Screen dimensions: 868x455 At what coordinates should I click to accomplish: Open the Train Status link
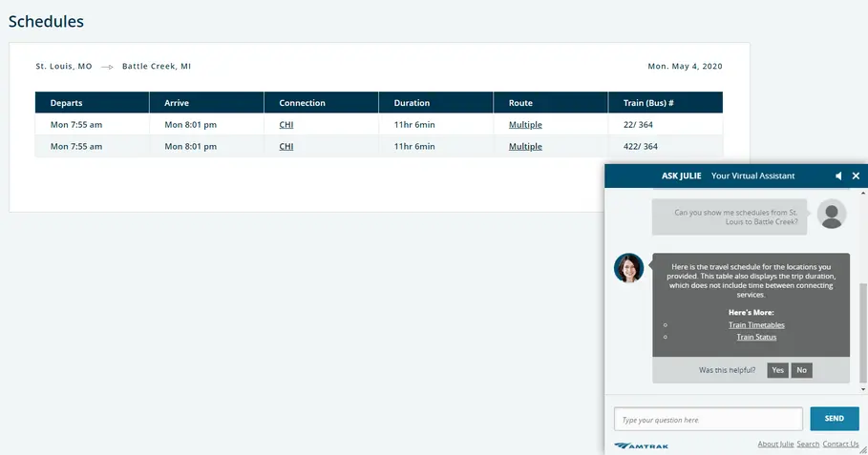click(756, 337)
